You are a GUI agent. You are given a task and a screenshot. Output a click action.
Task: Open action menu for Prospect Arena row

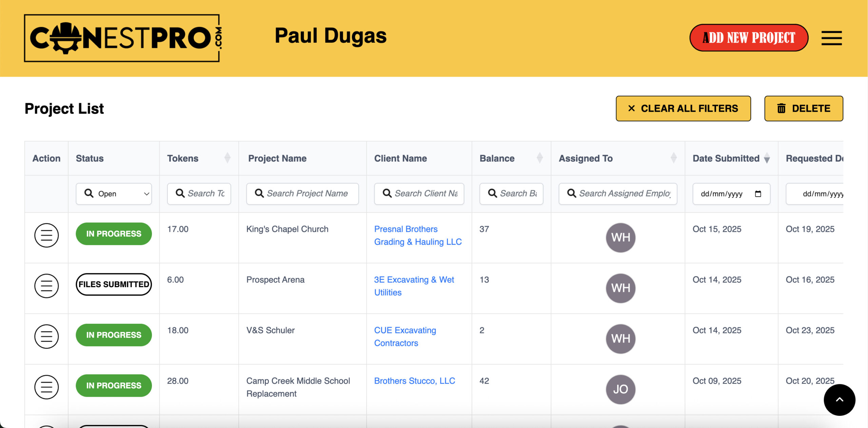46,286
